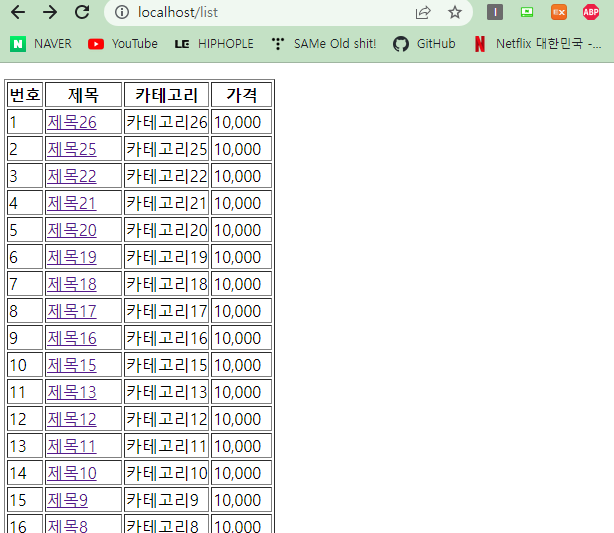Open the 제목17 link
Viewport: 614px width, 533px height.
coord(72,311)
